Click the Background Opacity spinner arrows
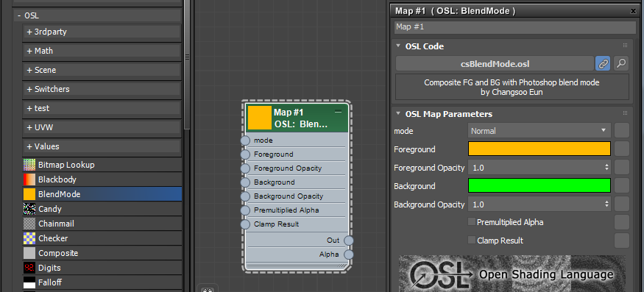This screenshot has height=292, width=644. [606, 204]
